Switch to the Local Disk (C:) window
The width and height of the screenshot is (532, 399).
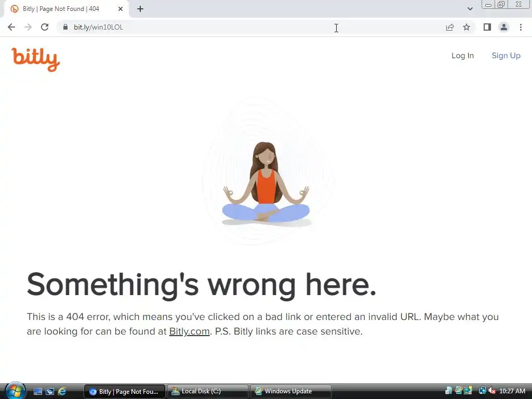point(208,391)
